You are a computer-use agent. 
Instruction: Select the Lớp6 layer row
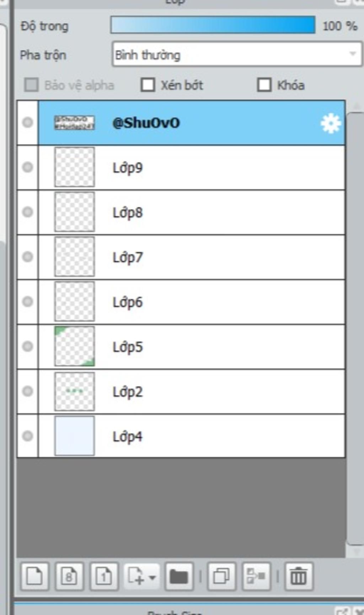(192, 302)
